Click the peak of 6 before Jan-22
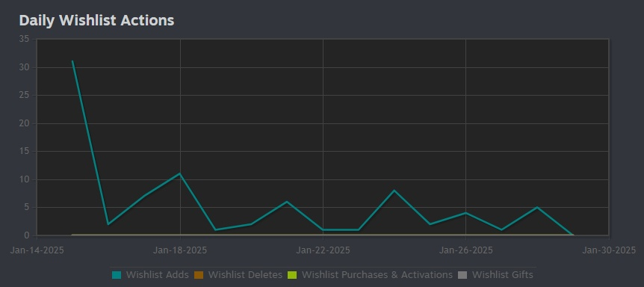 (287, 202)
